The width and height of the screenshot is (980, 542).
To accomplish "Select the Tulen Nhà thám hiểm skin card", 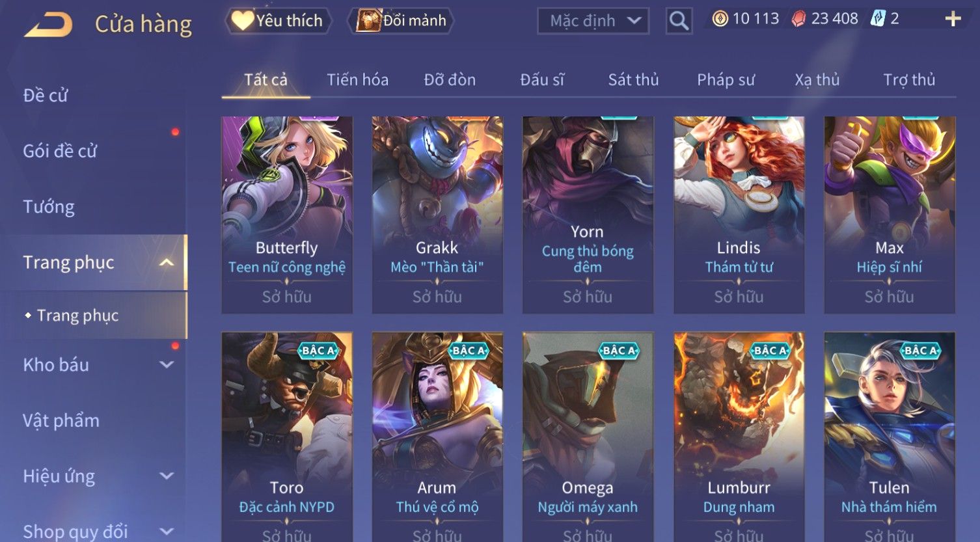I will 890,437.
